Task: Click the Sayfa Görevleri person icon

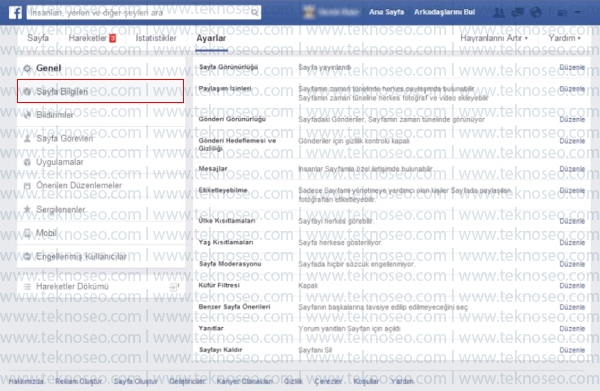Action: click(27, 138)
